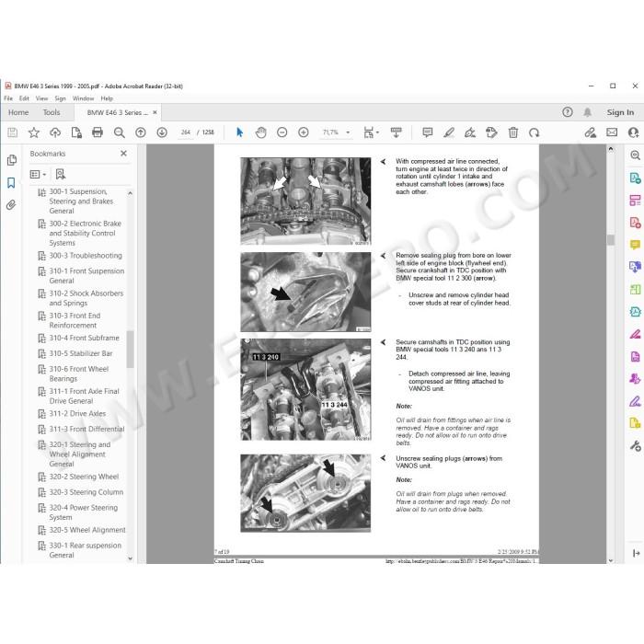Open the fit page view dropdown
Screen dimensions: 644x644
pos(371,132)
